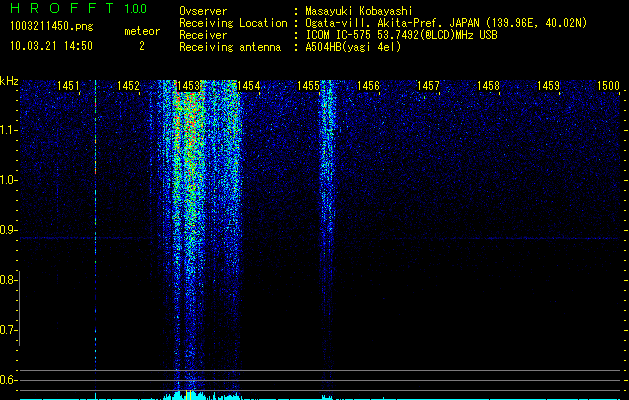Screen dimensions: 629x400
Task: Click the 1.1 kHz axis label
Action: [x=8, y=130]
